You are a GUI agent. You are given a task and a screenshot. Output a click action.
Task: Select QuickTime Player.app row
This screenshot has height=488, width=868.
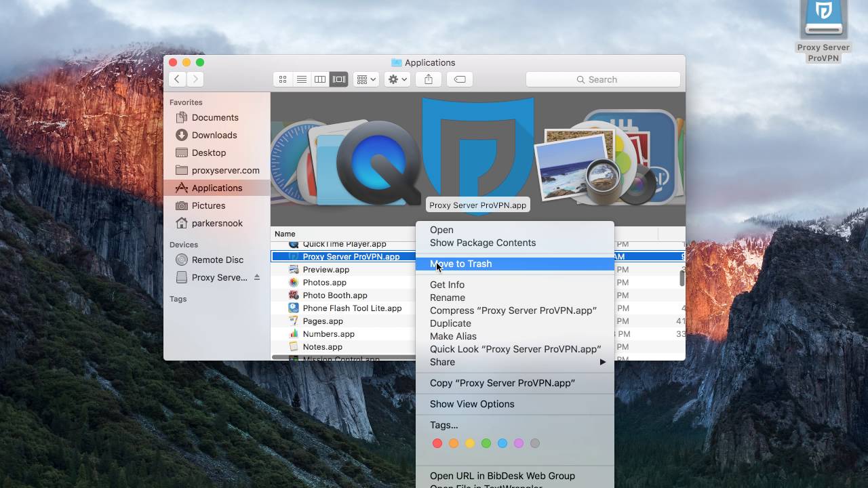click(x=343, y=244)
